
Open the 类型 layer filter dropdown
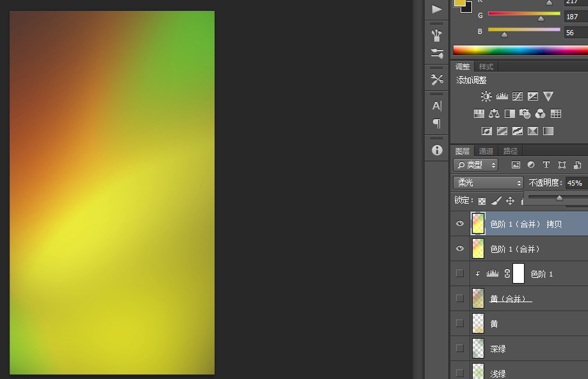pos(476,165)
